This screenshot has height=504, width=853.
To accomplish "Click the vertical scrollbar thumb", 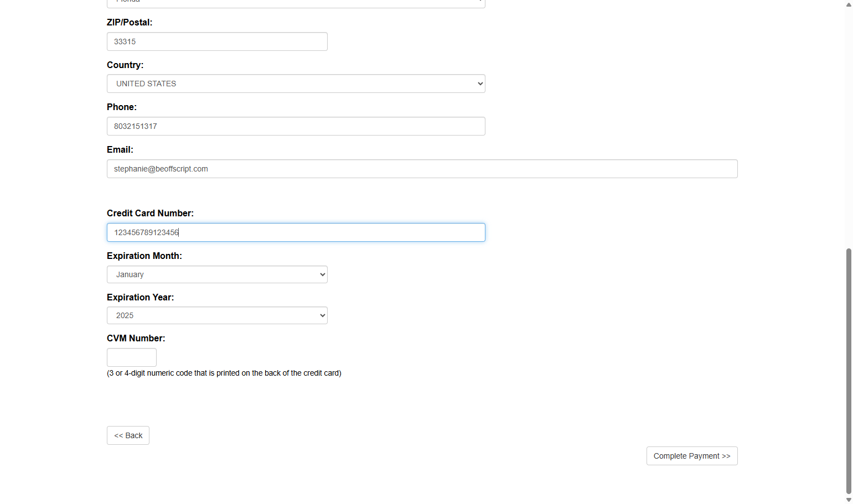I will coord(849,371).
